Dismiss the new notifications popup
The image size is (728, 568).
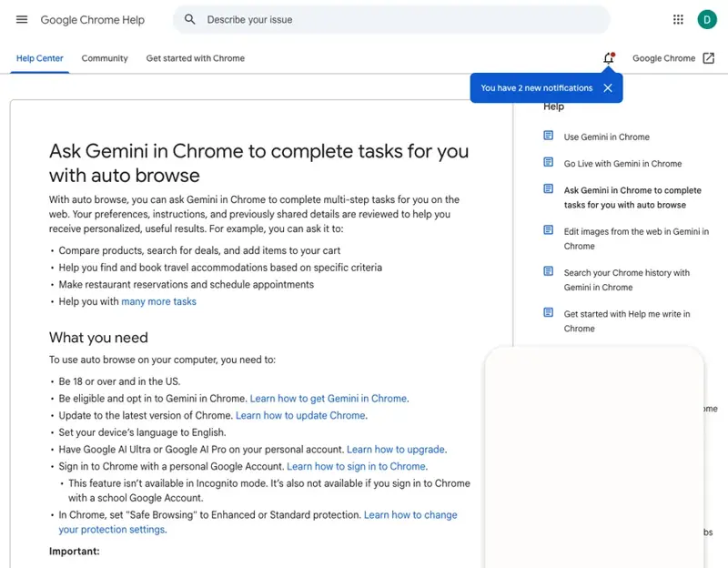click(x=608, y=87)
